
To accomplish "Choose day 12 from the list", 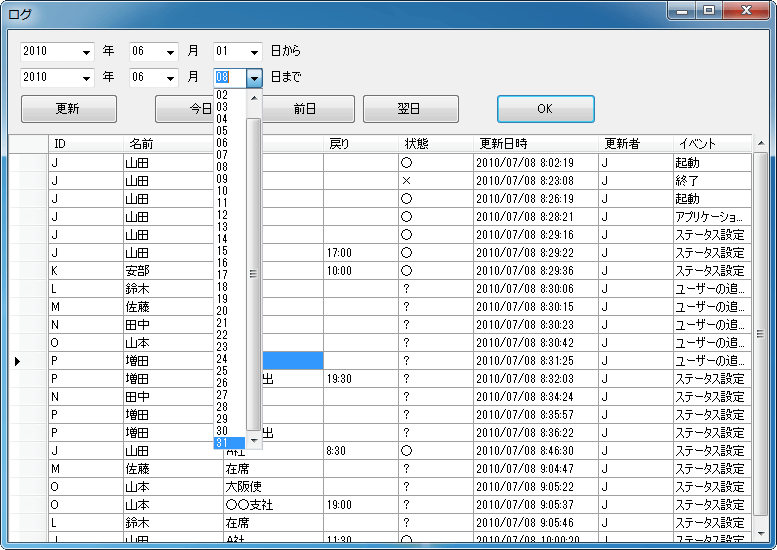I will [229, 215].
